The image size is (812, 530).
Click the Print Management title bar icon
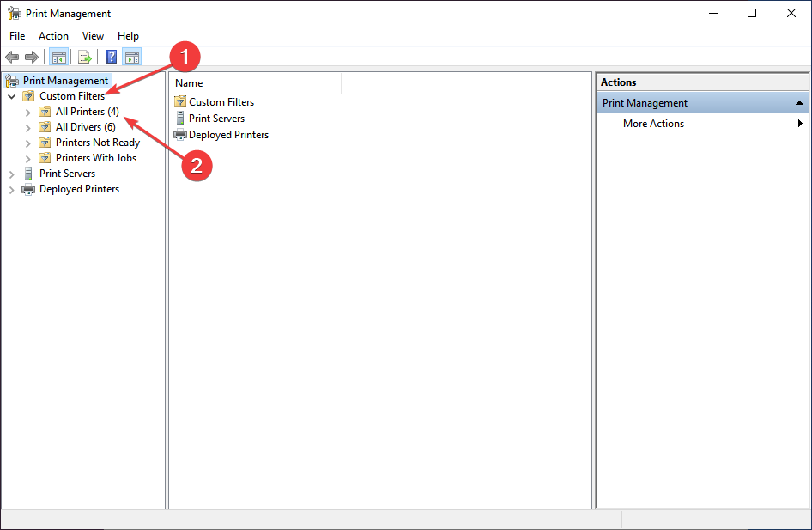click(14, 14)
